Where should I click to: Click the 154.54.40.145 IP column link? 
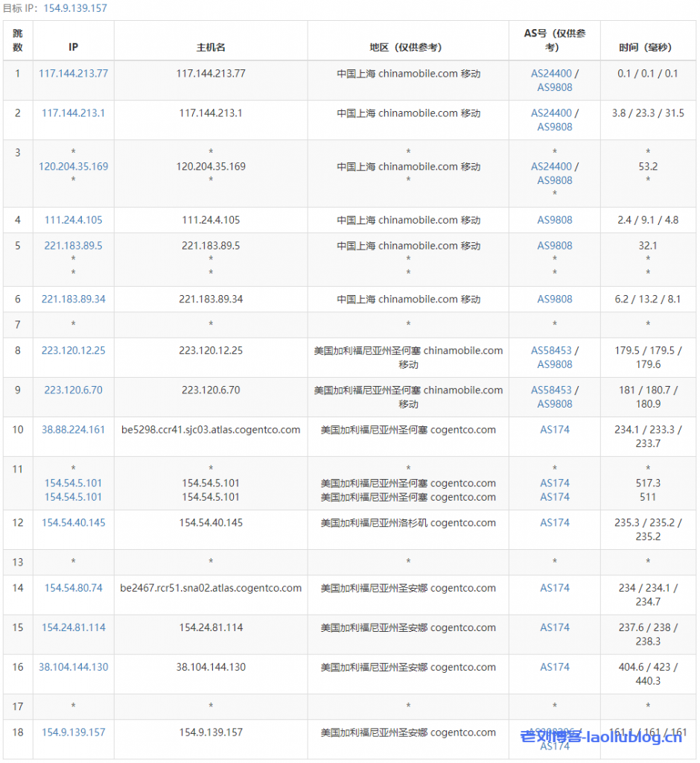(73, 523)
